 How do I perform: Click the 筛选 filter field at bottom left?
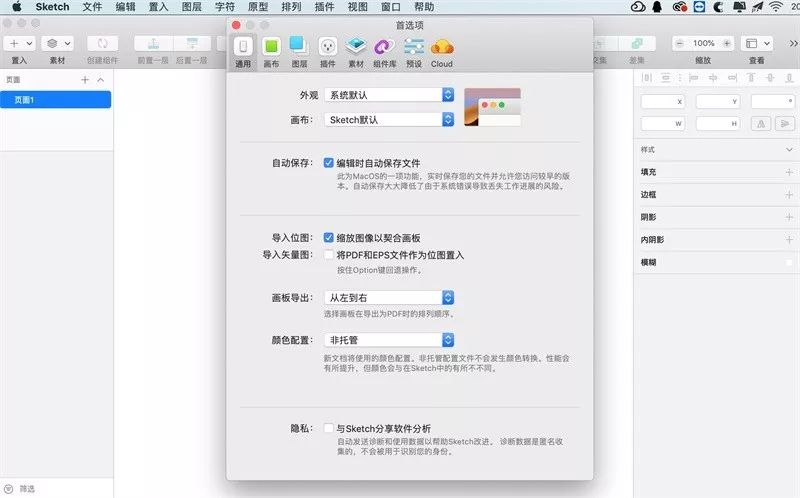pos(56,488)
